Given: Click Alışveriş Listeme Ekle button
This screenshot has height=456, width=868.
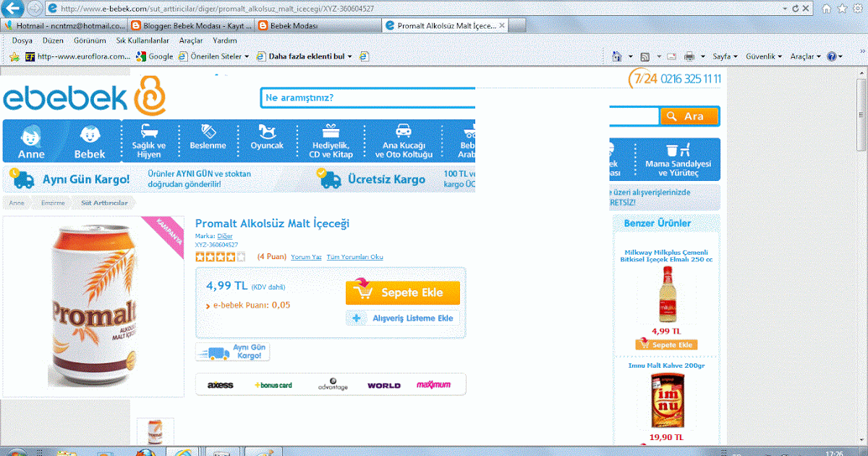Looking at the screenshot, I should tap(403, 318).
